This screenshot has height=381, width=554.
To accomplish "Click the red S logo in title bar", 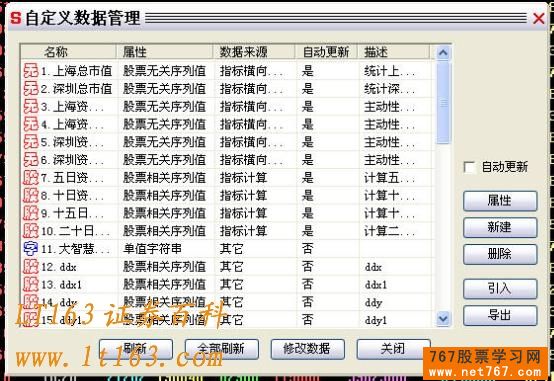I will pyautogui.click(x=16, y=18).
